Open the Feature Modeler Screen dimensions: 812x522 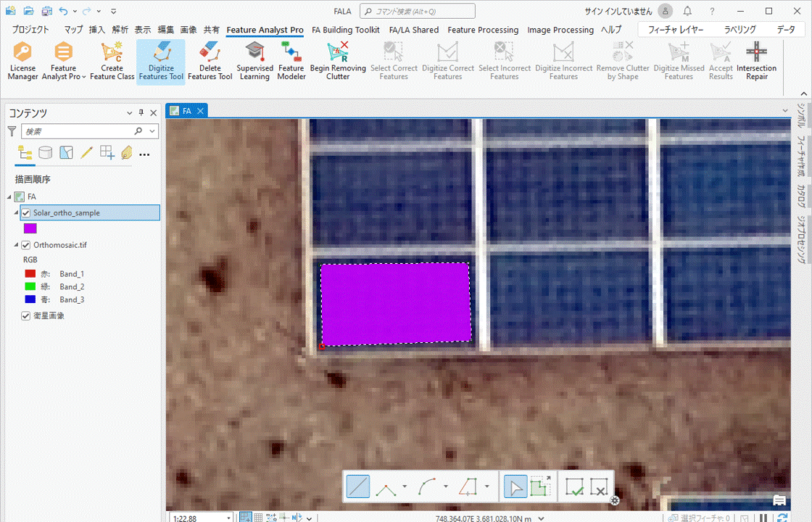[291, 61]
